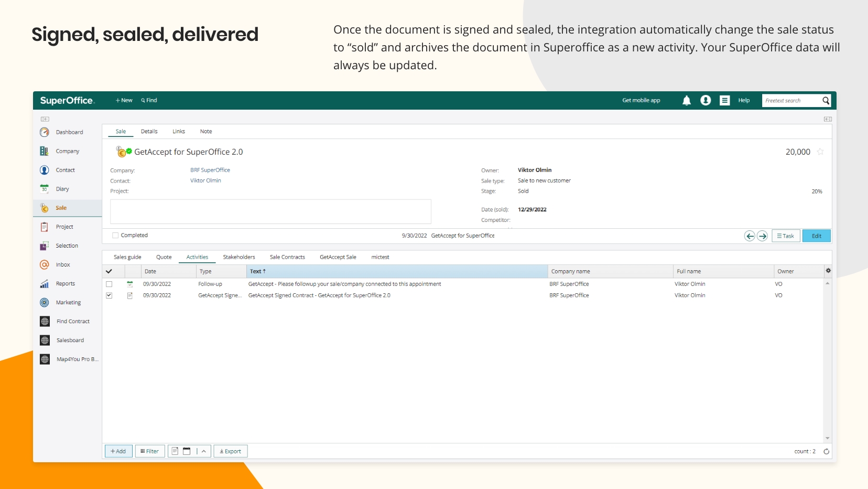Toggle the Completed checkbox
868x489 pixels.
click(115, 236)
